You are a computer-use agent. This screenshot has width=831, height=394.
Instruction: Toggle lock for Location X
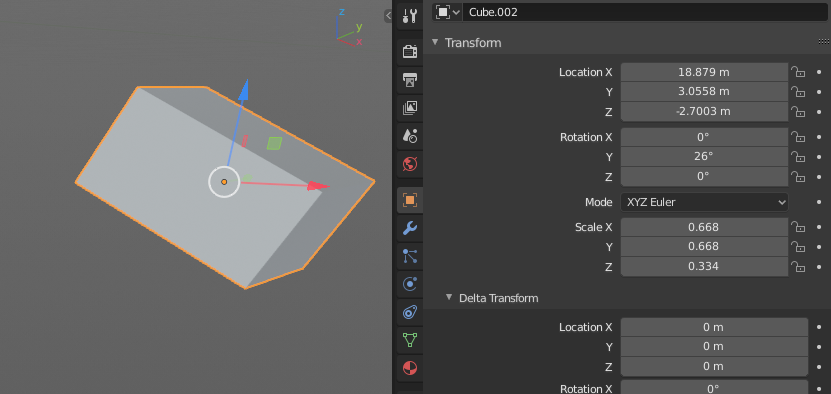pyautogui.click(x=798, y=72)
